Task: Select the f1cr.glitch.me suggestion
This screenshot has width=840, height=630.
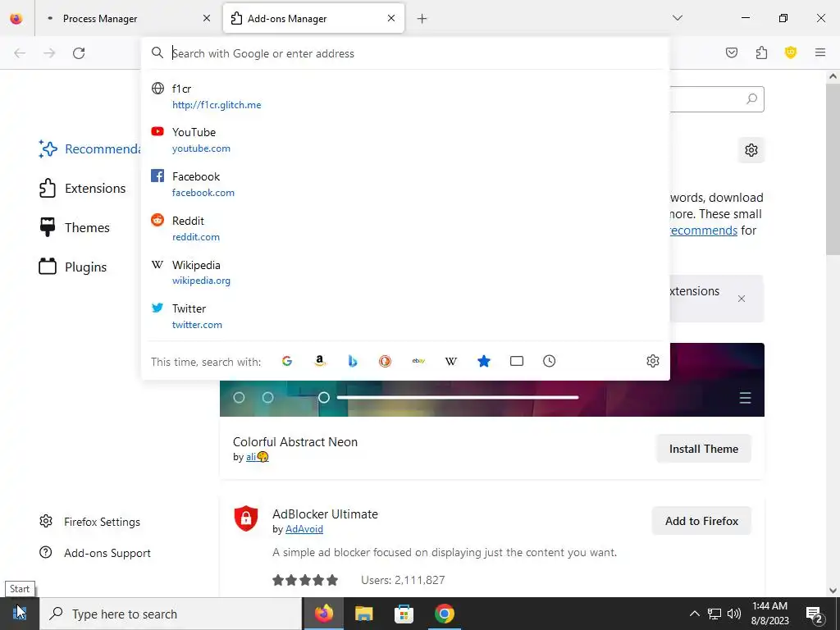Action: [405, 97]
